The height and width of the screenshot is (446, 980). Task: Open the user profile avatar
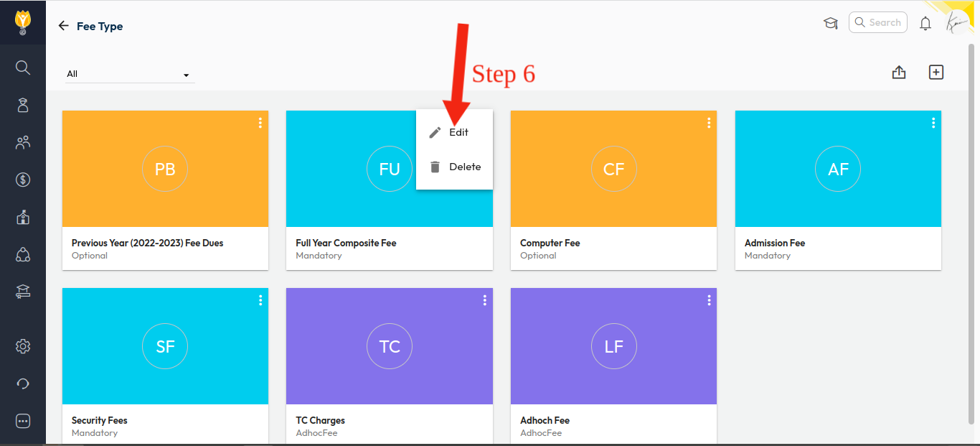point(957,23)
